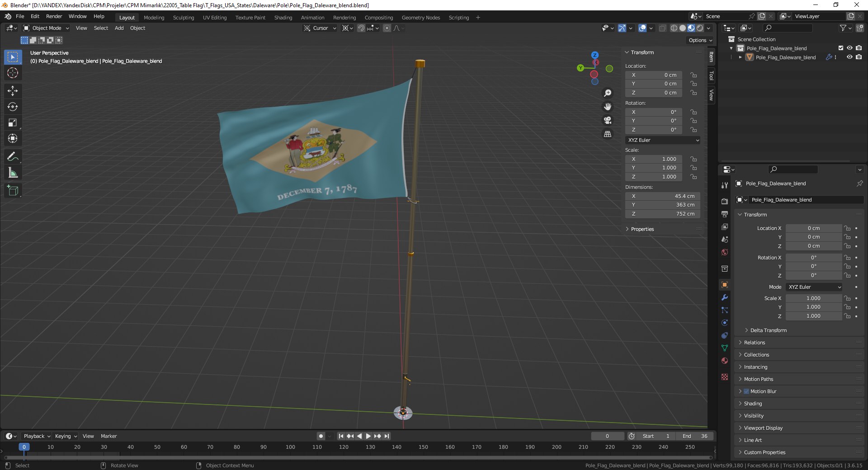Disable collection in renders camera icon
The height and width of the screenshot is (470, 868).
859,48
